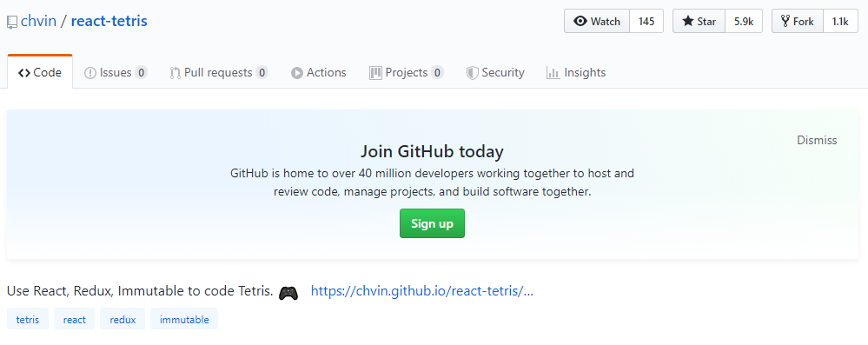Click the eye icon on Watch button

(580, 22)
